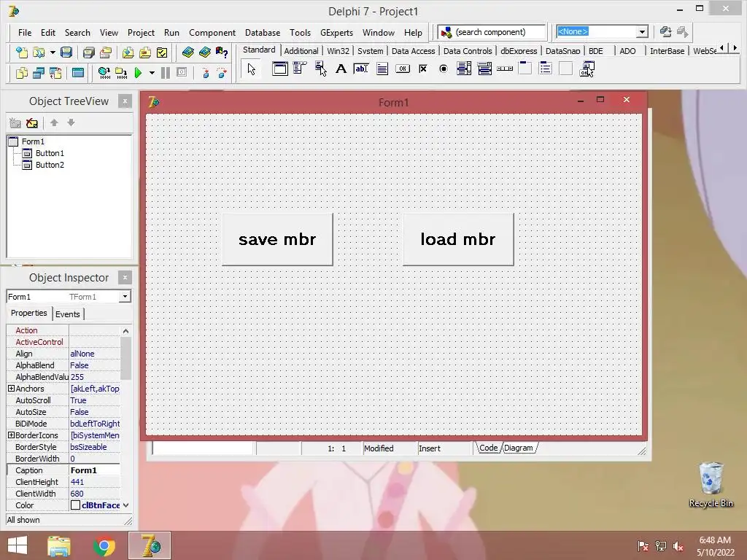747x560 pixels.
Task: Open the dropdown arrow beside Run button
Action: (152, 73)
